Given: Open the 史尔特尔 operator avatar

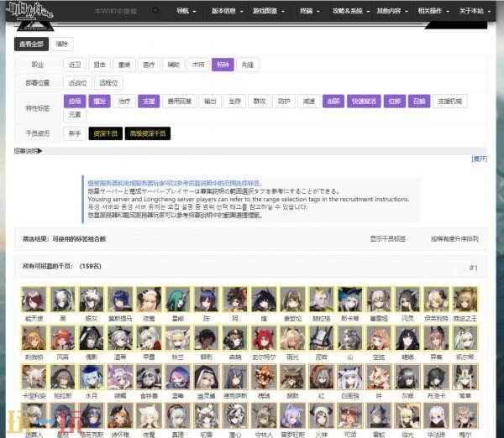Looking at the screenshot, I should click(264, 338).
